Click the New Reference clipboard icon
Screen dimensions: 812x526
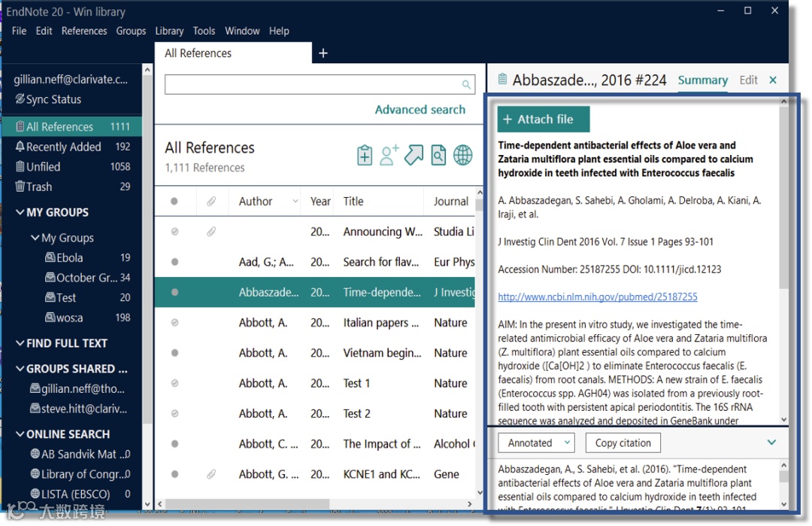point(365,155)
